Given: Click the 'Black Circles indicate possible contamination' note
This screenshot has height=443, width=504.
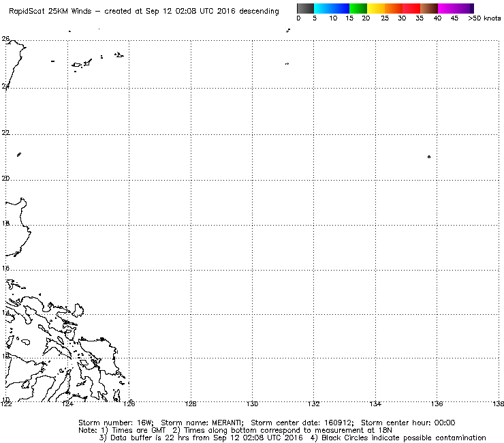Looking at the screenshot, I should 404,438.
